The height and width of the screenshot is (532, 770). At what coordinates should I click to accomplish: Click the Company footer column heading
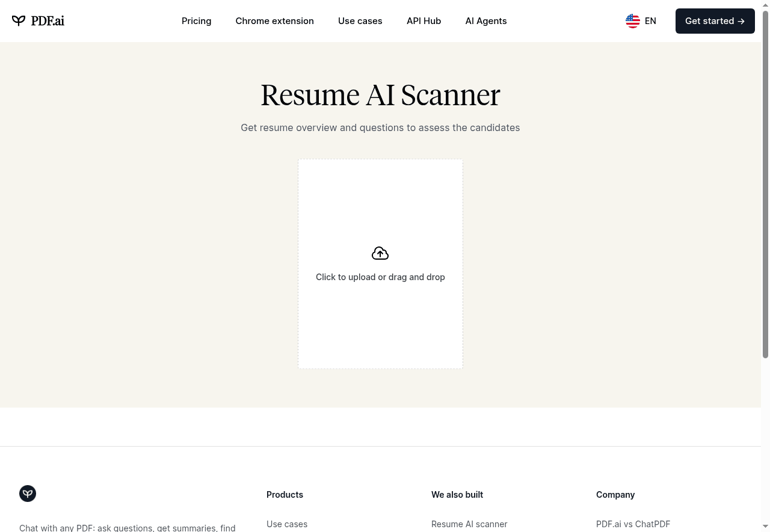coord(615,494)
